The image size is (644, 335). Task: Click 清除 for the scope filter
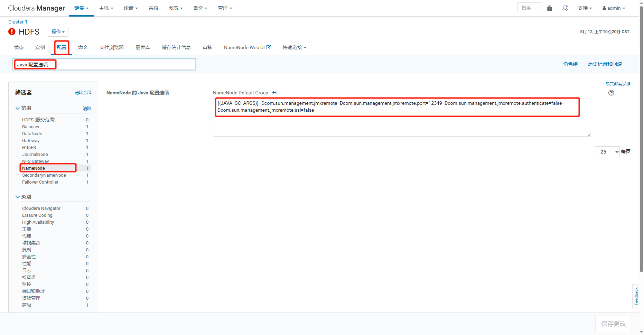(87, 109)
